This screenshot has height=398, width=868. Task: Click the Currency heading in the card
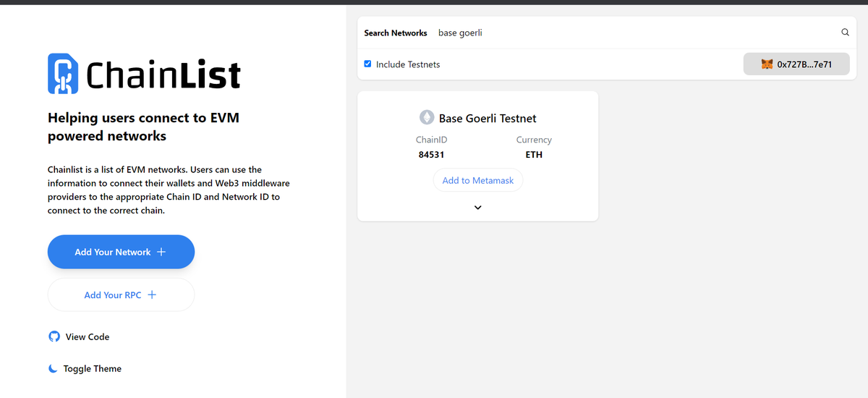tap(534, 140)
